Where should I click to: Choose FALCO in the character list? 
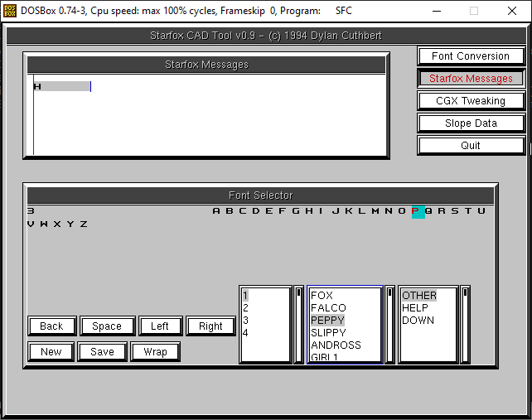click(x=328, y=308)
